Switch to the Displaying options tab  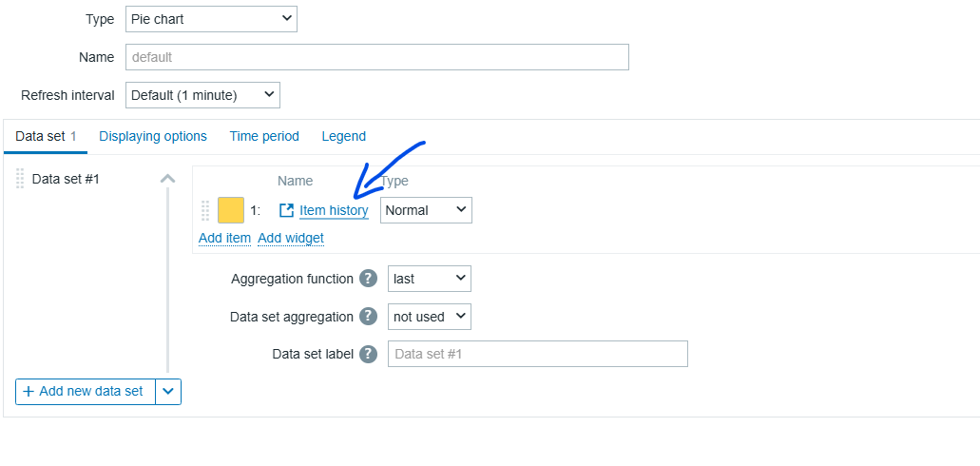click(x=153, y=136)
